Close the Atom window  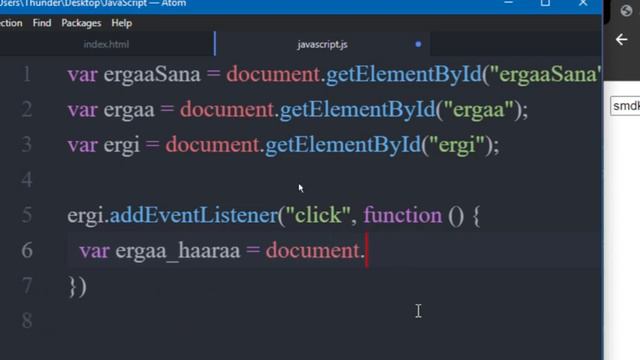pos(583,3)
